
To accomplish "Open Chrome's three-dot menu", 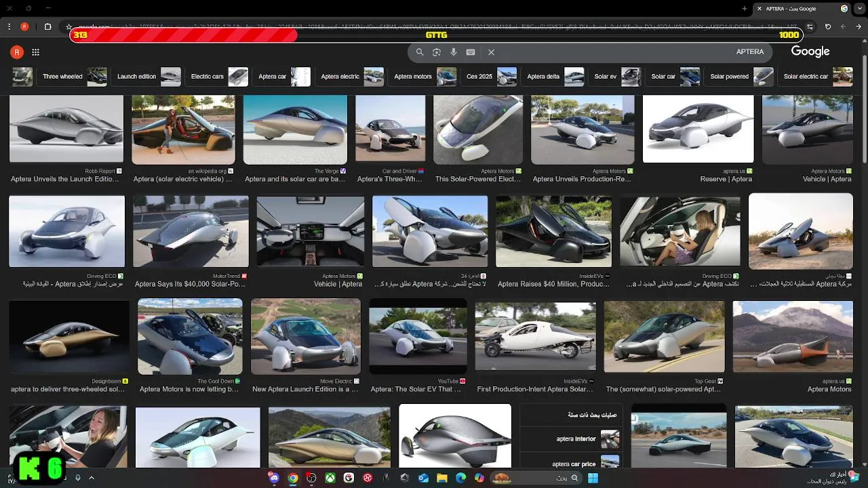I will click(x=9, y=26).
